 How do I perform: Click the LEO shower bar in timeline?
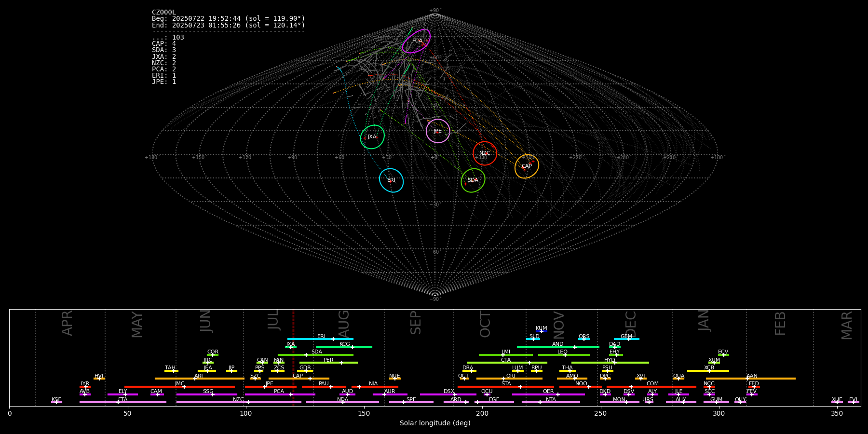click(564, 355)
